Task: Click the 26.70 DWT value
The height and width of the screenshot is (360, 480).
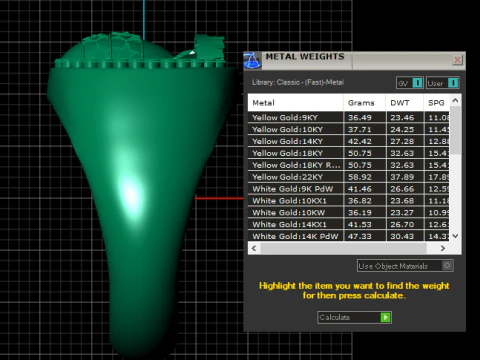Action: click(402, 224)
